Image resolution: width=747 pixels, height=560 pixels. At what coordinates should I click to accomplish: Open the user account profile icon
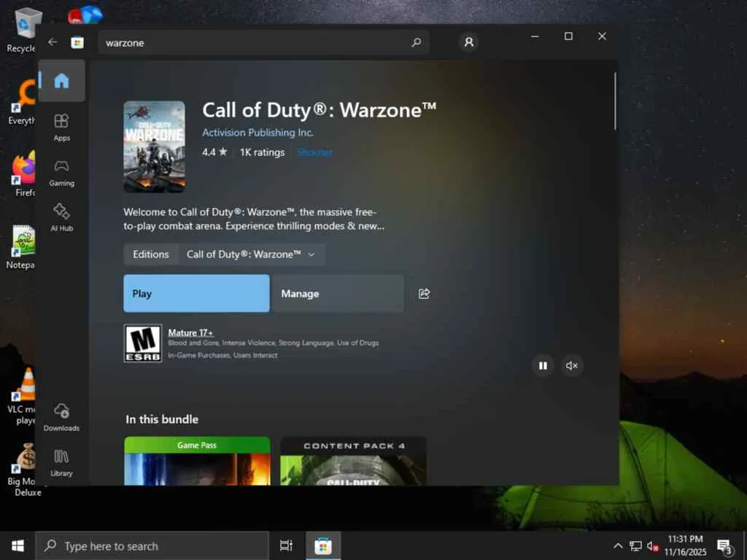coord(469,42)
